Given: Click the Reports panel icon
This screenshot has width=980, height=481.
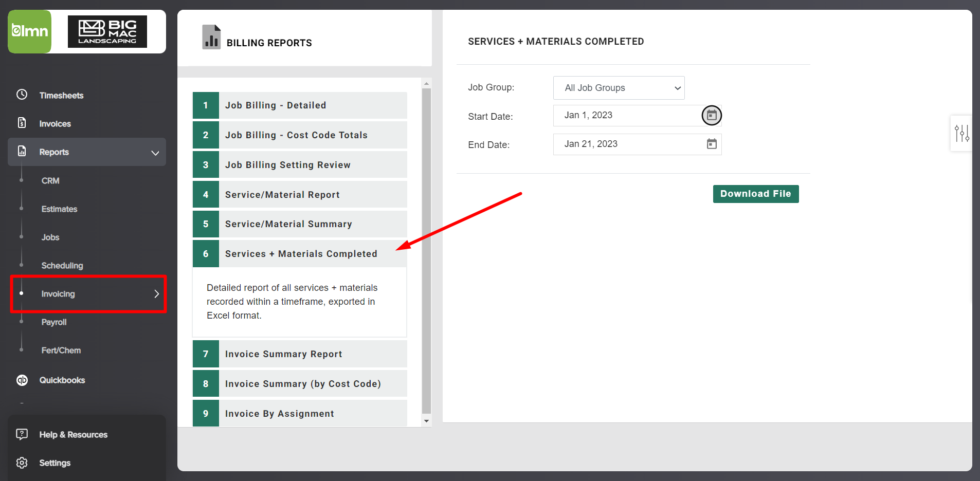Looking at the screenshot, I should click(x=22, y=152).
